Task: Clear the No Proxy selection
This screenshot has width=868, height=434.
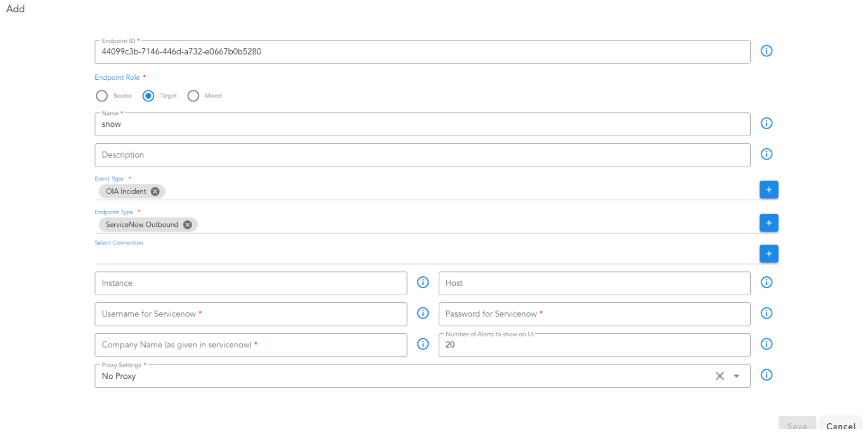Action: 720,376
